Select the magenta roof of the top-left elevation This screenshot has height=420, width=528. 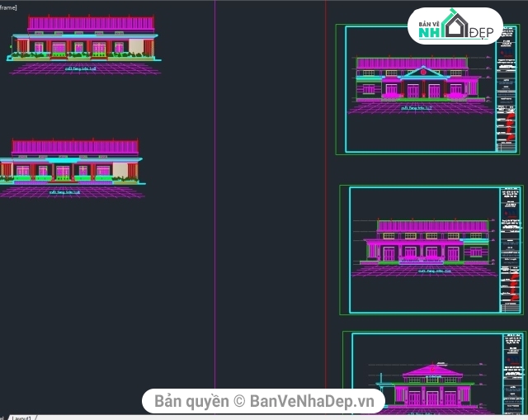(91, 23)
